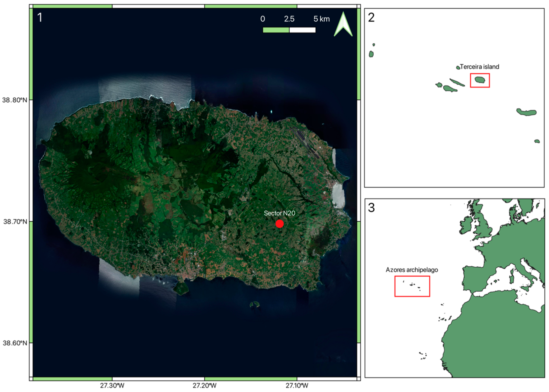Click the '38.80°N' latitude label

(x=15, y=100)
